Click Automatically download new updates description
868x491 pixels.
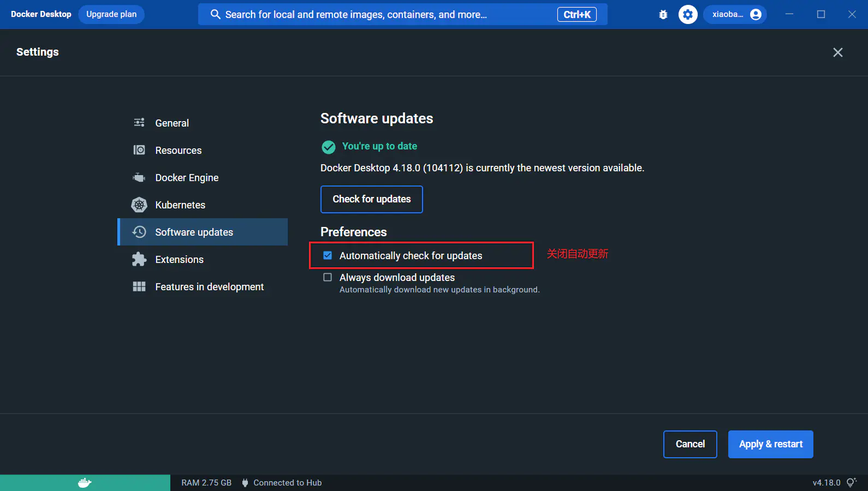click(439, 290)
